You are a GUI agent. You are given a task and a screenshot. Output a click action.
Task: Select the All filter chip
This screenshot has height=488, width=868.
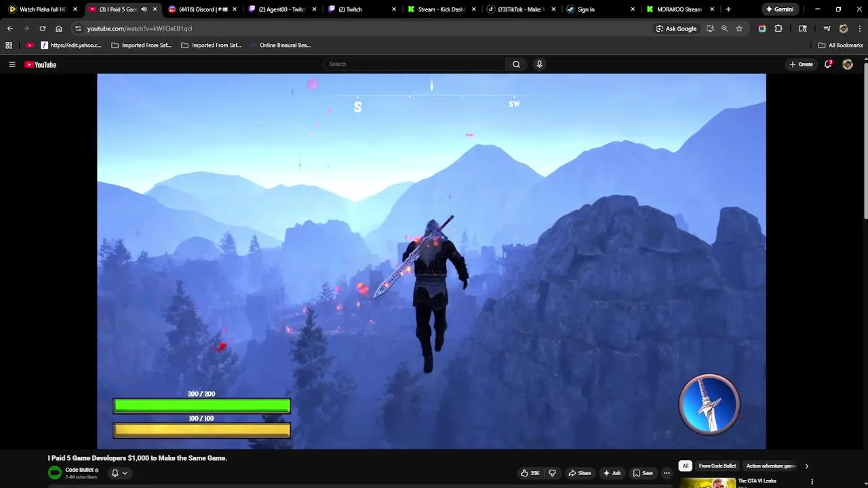tap(686, 466)
